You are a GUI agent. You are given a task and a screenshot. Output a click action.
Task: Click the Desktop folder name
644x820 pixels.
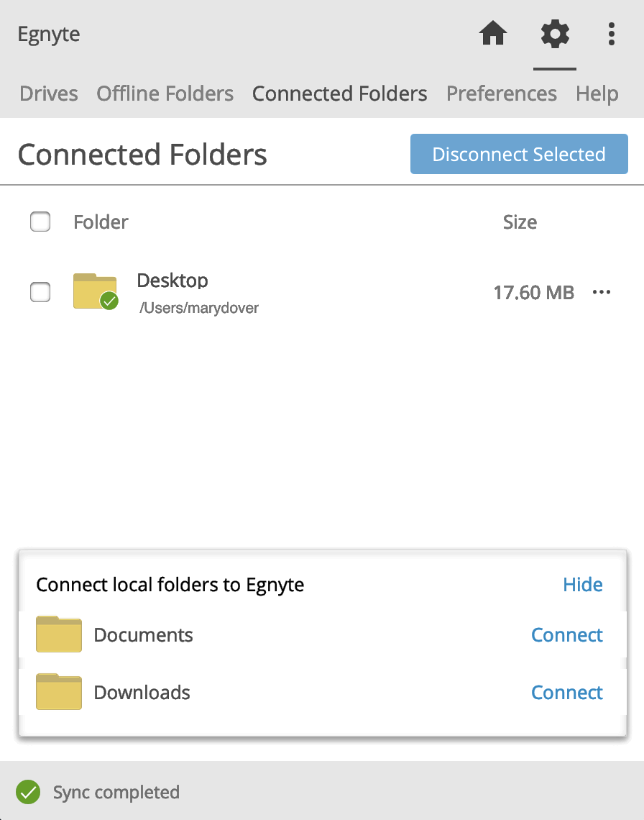[172, 281]
